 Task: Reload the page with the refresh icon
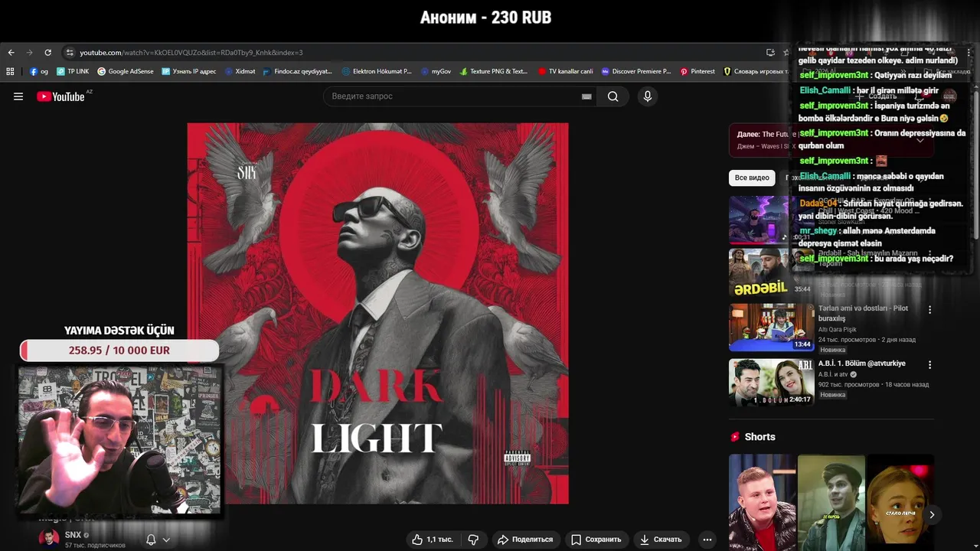pos(47,53)
